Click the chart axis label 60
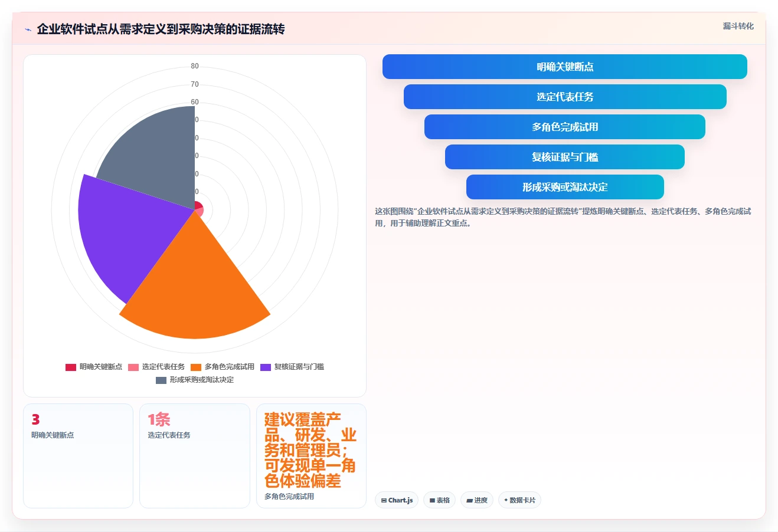778x532 pixels. (x=195, y=102)
